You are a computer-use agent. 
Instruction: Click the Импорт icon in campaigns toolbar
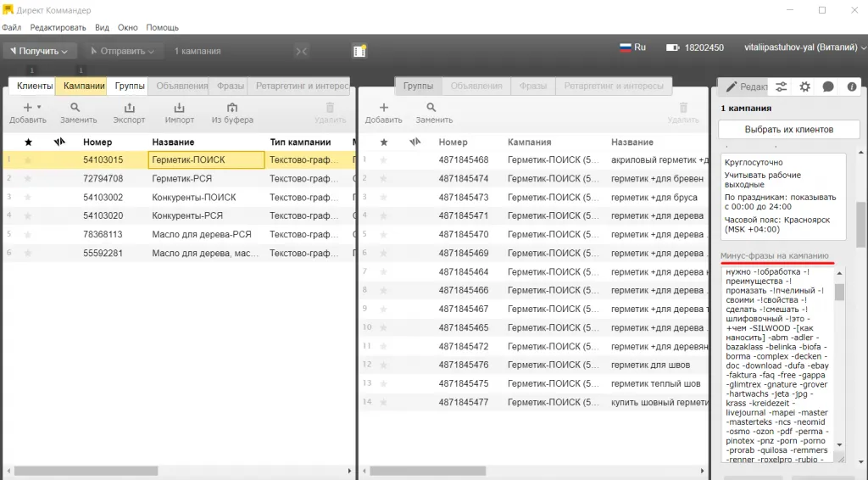click(179, 108)
